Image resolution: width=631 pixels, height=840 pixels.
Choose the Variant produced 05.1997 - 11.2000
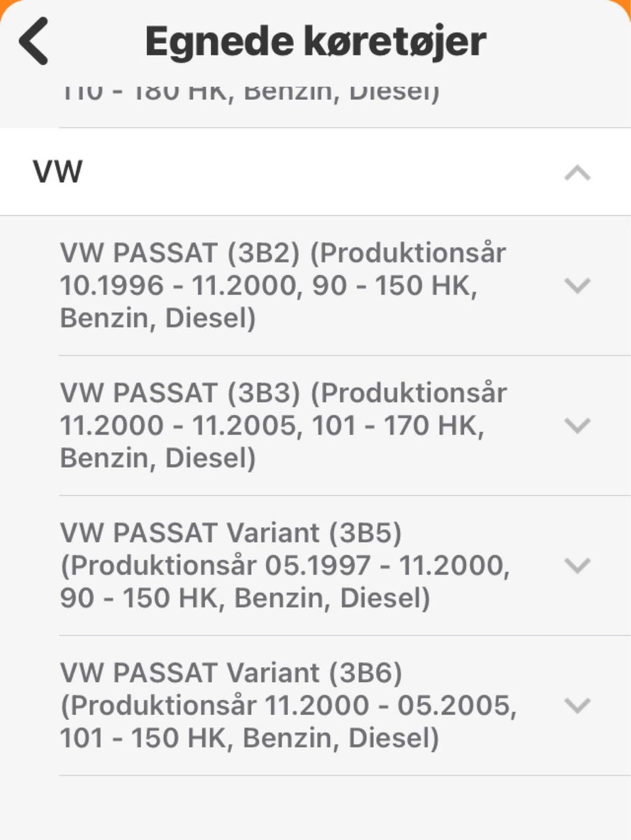point(285,565)
